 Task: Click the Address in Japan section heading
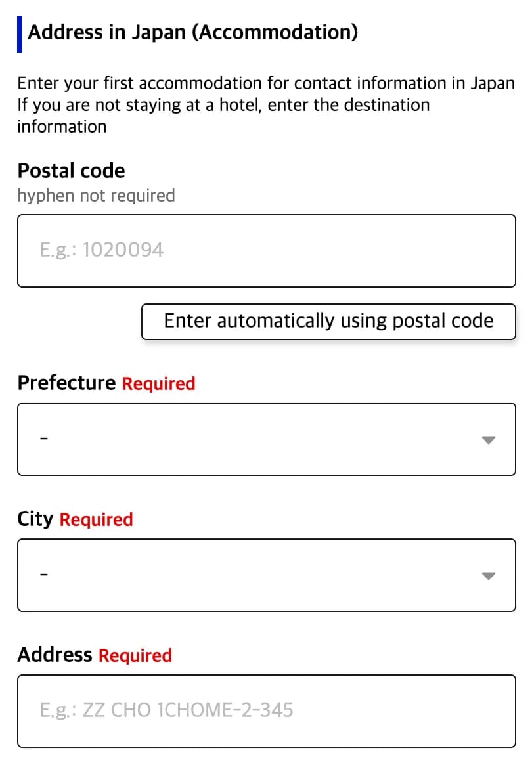point(194,32)
